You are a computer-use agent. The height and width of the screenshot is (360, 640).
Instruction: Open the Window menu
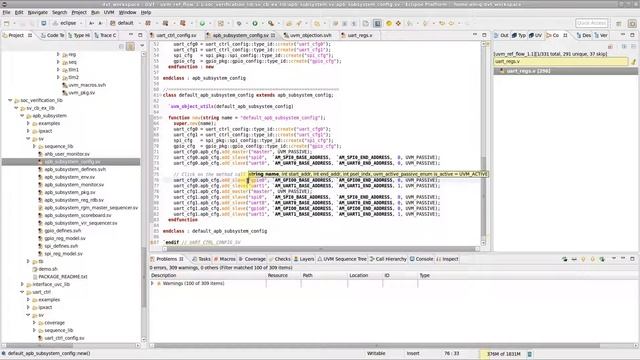pyautogui.click(x=127, y=12)
